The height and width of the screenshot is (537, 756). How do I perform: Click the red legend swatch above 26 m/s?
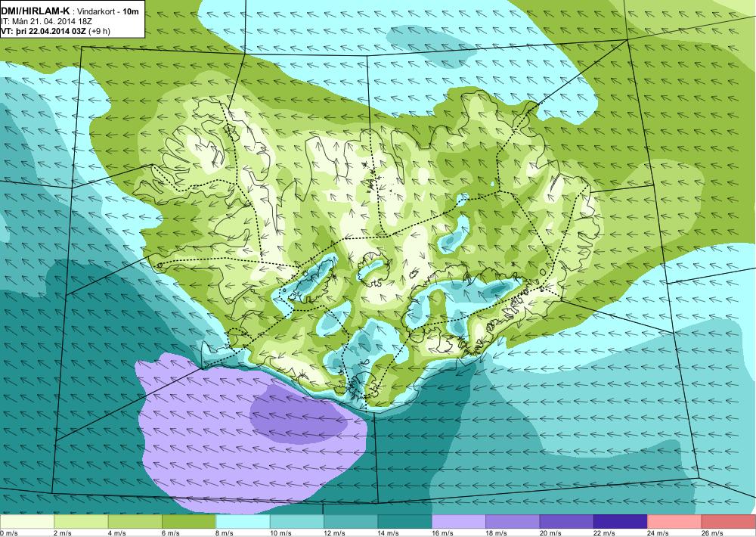pyautogui.click(x=729, y=521)
